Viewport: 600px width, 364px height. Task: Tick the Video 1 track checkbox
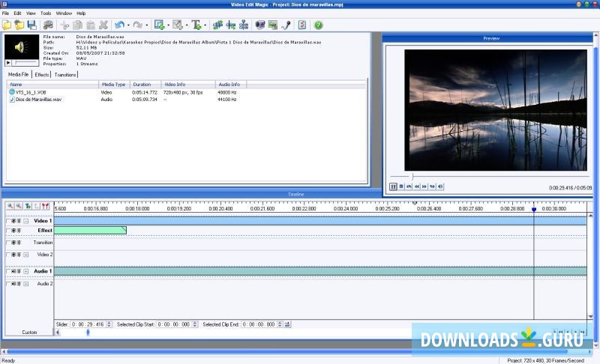(x=8, y=221)
